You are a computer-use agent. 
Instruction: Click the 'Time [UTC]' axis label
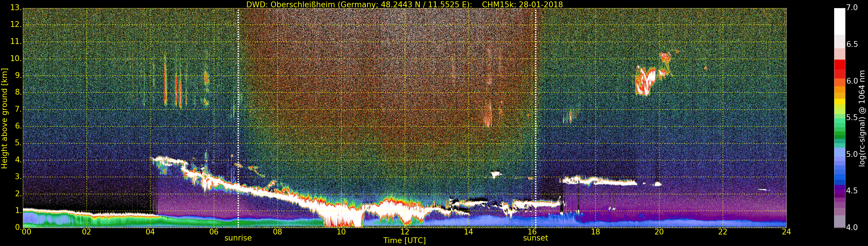[404, 241]
